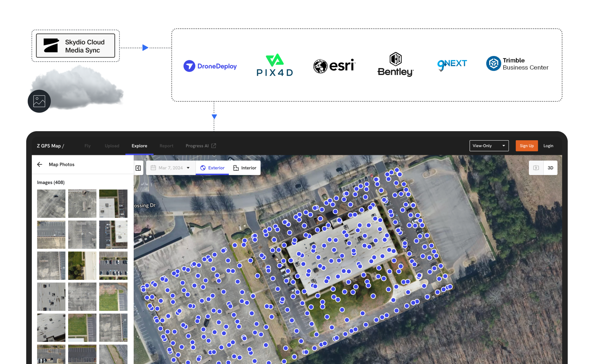Click the Map Photos title
The image size is (590, 364).
pyautogui.click(x=61, y=165)
